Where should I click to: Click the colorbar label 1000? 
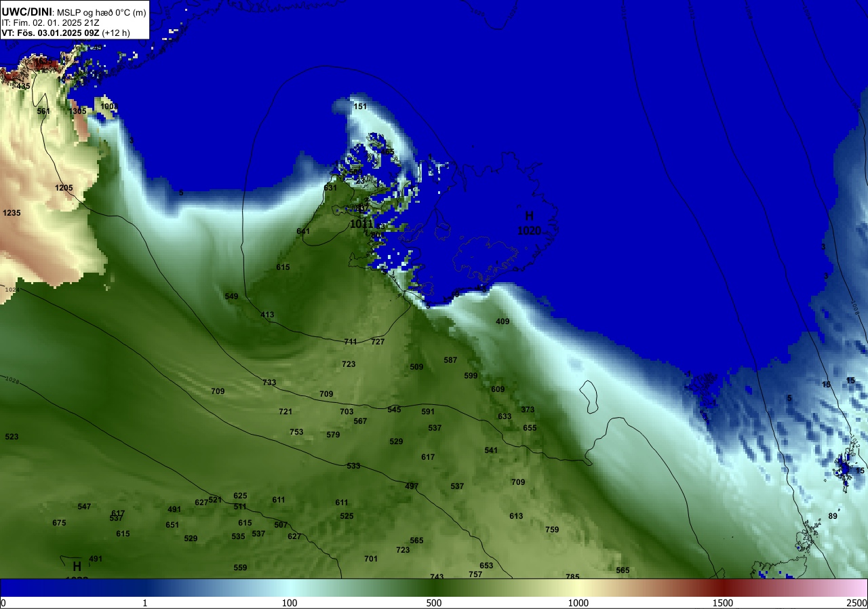[x=578, y=603]
